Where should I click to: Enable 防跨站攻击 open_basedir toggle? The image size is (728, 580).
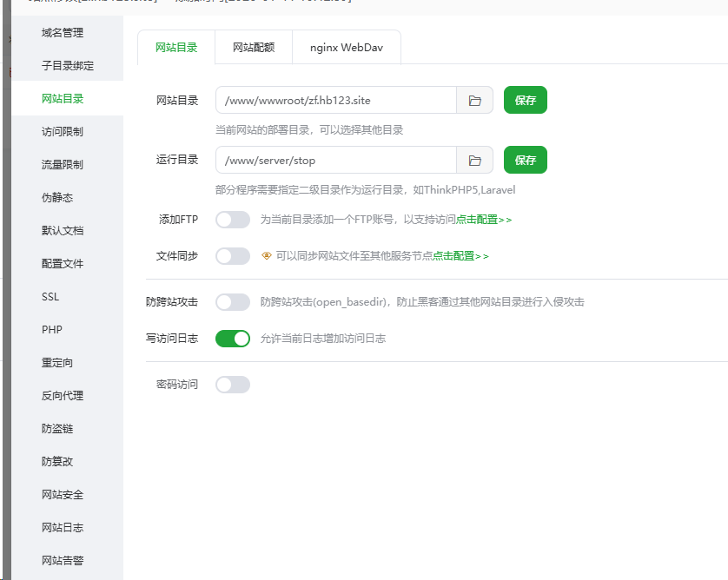point(233,302)
